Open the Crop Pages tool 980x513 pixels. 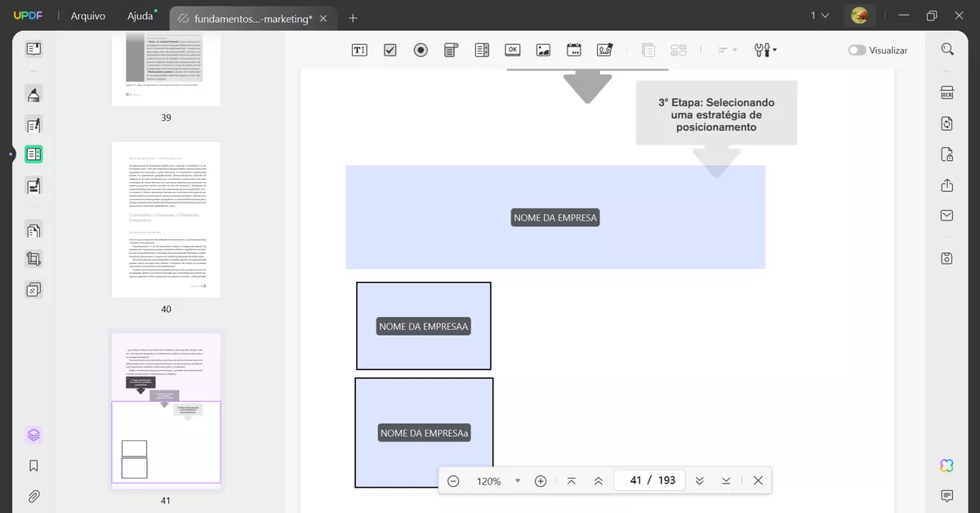click(x=33, y=259)
